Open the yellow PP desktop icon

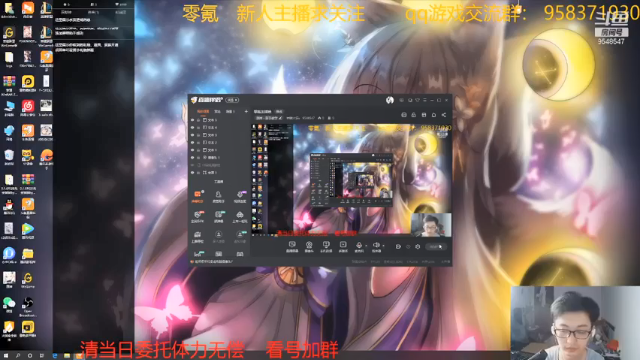(28, 83)
